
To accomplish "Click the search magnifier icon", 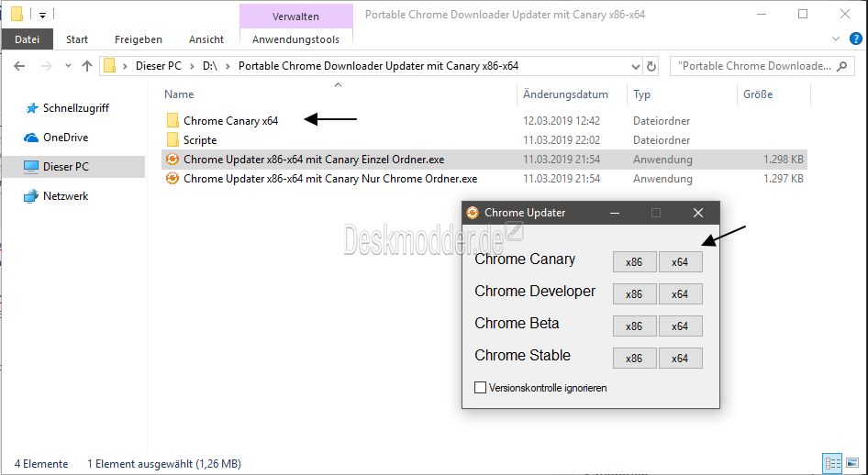I will (x=842, y=66).
